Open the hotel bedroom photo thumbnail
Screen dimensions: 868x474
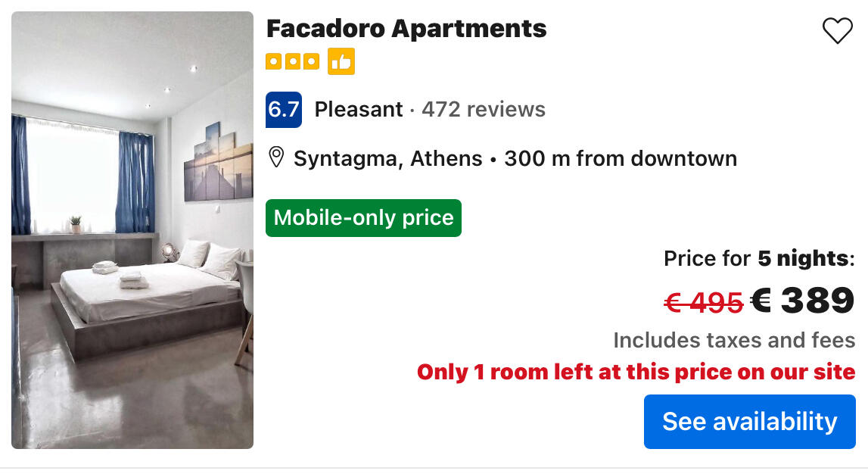132,230
